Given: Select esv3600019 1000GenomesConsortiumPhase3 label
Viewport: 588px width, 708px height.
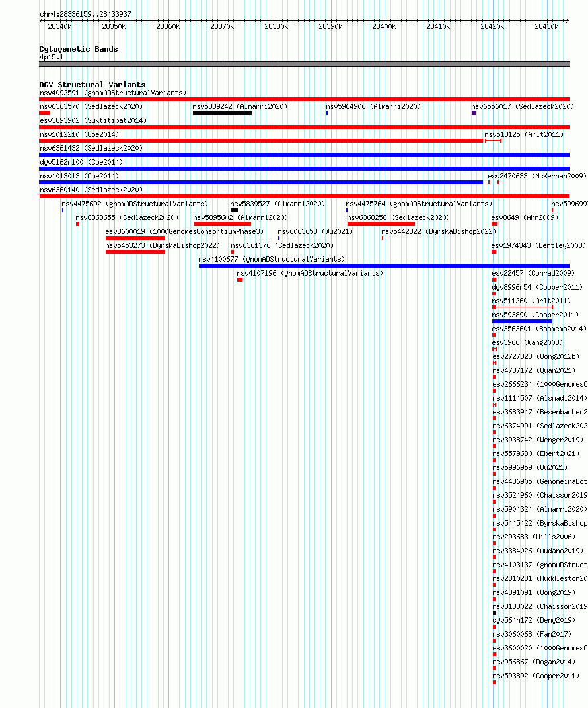Looking at the screenshot, I should click(x=184, y=231).
